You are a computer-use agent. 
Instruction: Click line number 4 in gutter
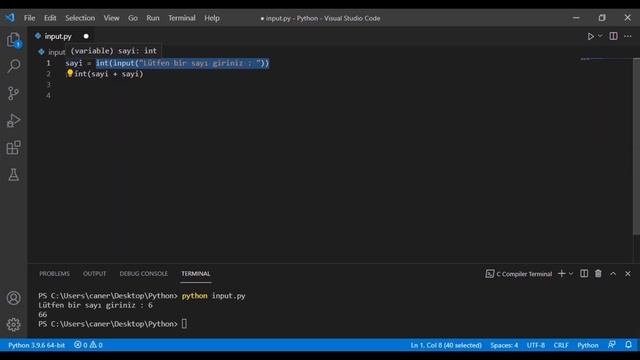tap(48, 96)
